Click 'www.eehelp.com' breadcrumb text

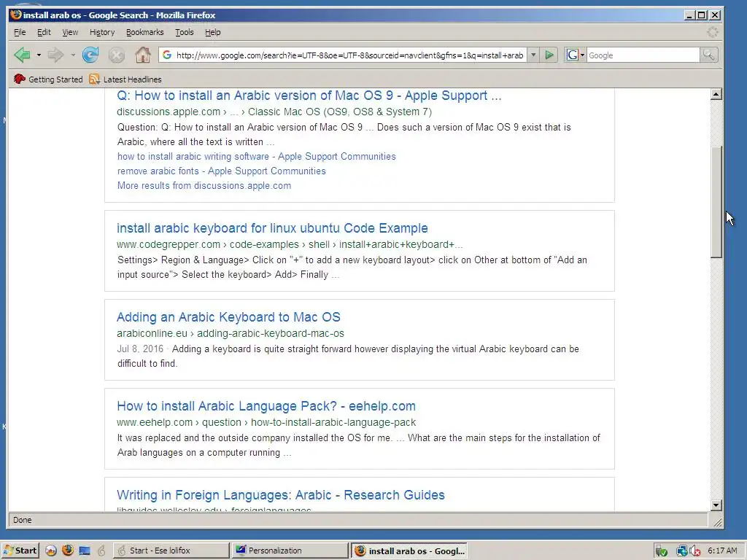pos(155,423)
